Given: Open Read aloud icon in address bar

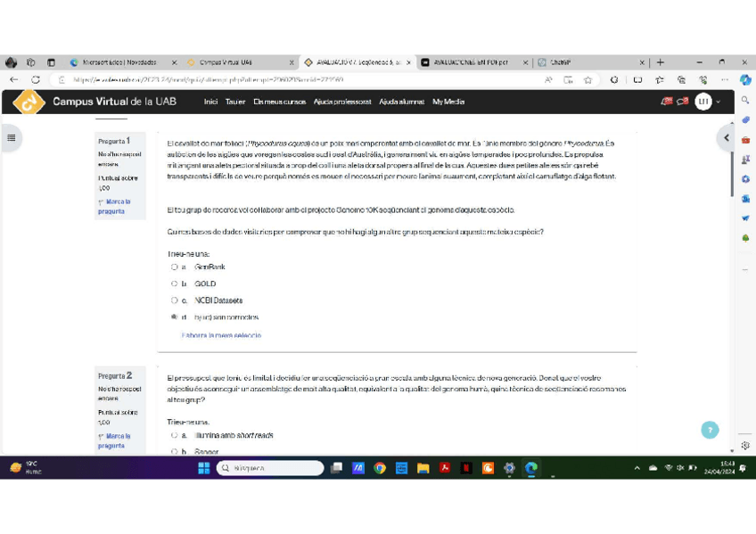Looking at the screenshot, I should pyautogui.click(x=548, y=80).
